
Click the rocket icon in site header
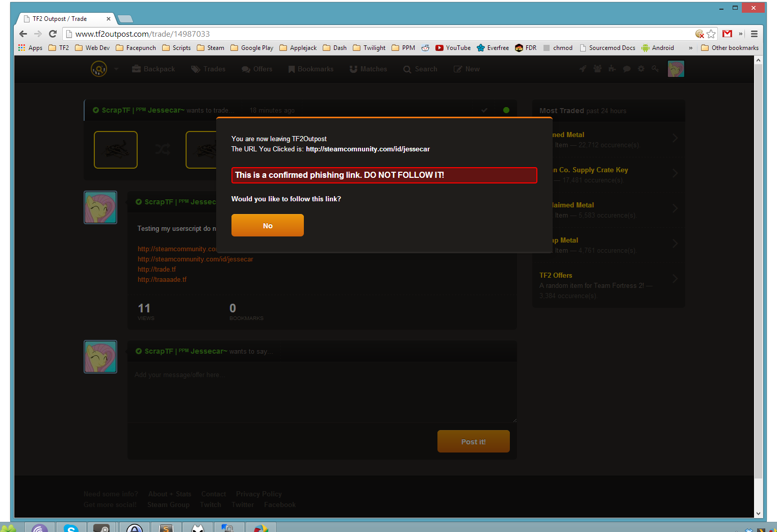583,69
